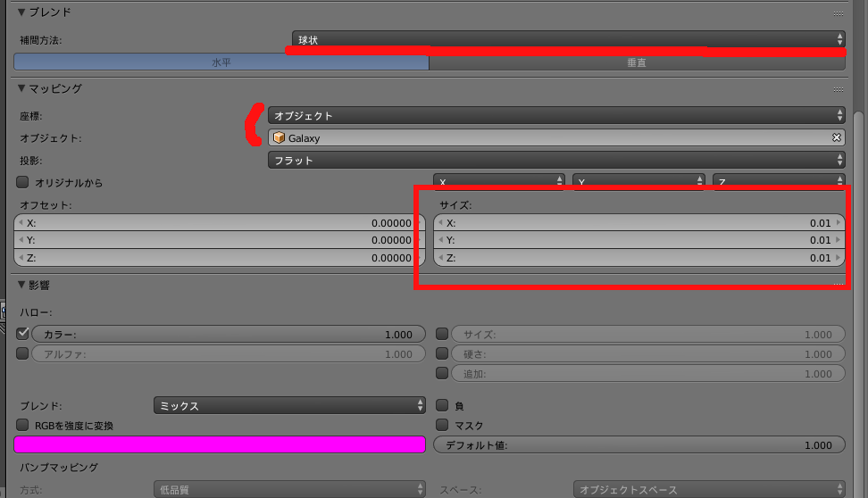The width and height of the screenshot is (868, 498).
Task: Grab the ブレンド panel drag handle
Action: (x=839, y=13)
